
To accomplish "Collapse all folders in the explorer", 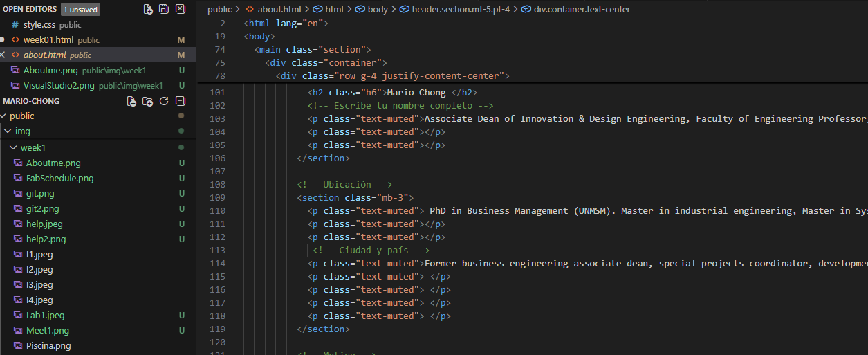I will pyautogui.click(x=180, y=101).
